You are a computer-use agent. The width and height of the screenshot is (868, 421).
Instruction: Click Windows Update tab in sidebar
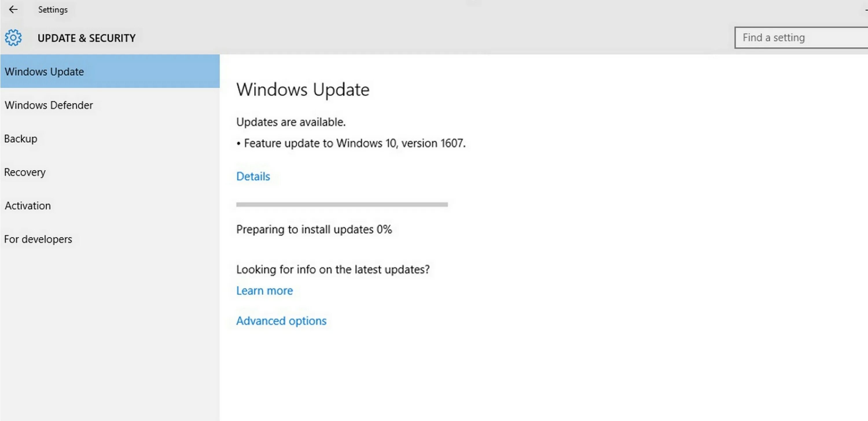pyautogui.click(x=110, y=71)
